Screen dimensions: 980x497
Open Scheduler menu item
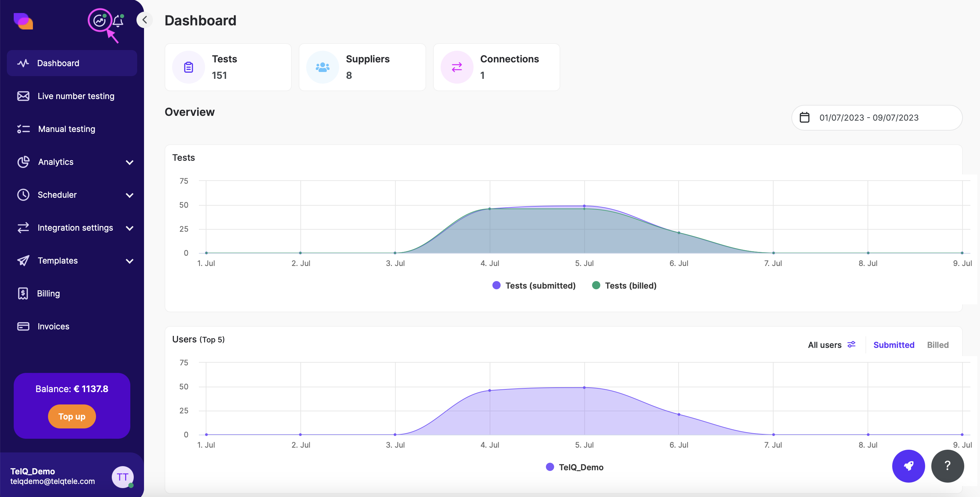click(x=72, y=195)
